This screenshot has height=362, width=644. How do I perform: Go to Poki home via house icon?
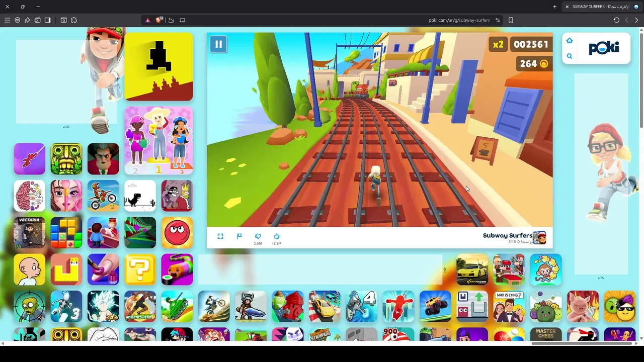[x=570, y=41]
